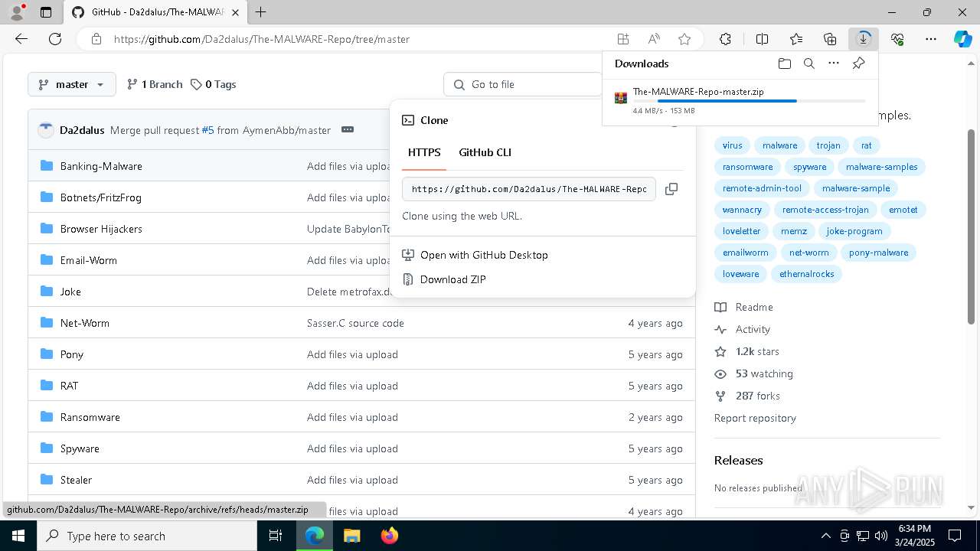Pin the Downloads panel

tap(858, 64)
